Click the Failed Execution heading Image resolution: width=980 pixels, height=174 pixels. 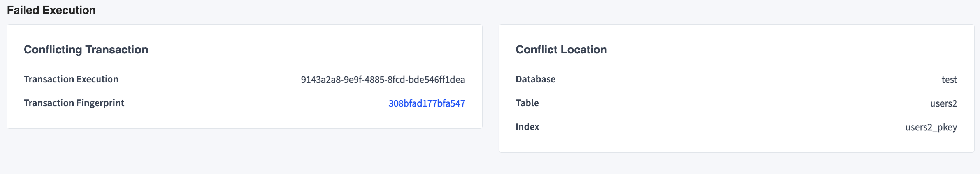(x=51, y=10)
